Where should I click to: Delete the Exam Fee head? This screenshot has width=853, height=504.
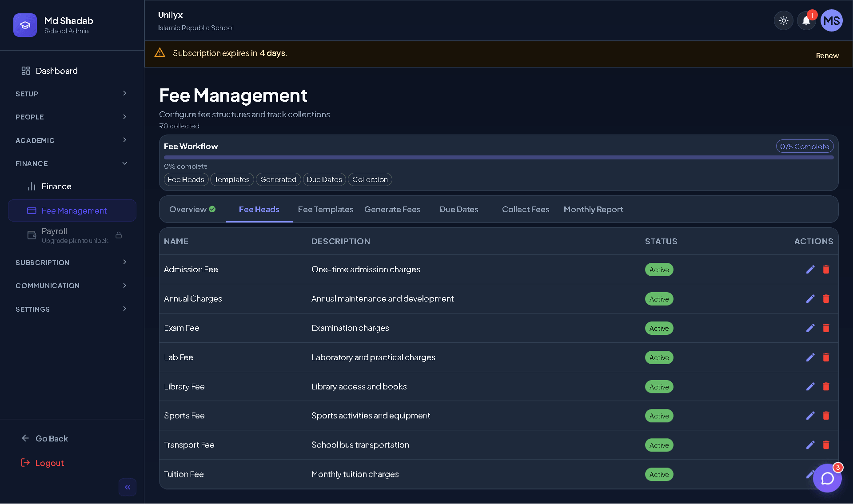pyautogui.click(x=826, y=328)
